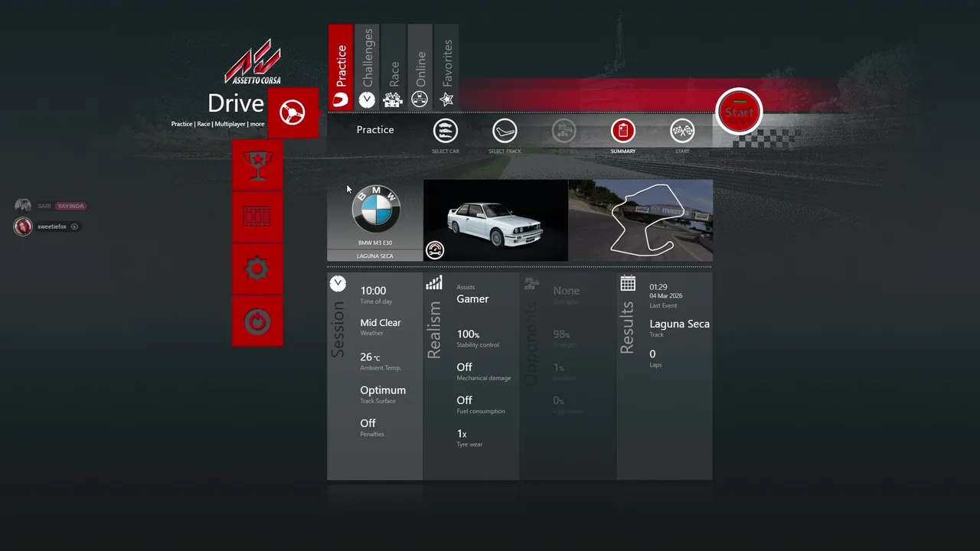Click the Select Car step icon
The height and width of the screenshot is (551, 980).
[446, 131]
